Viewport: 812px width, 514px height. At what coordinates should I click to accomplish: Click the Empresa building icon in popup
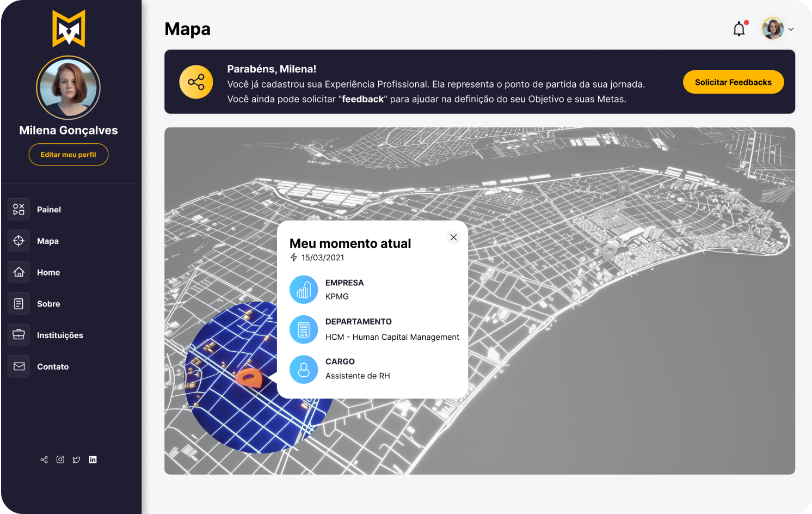click(x=304, y=289)
